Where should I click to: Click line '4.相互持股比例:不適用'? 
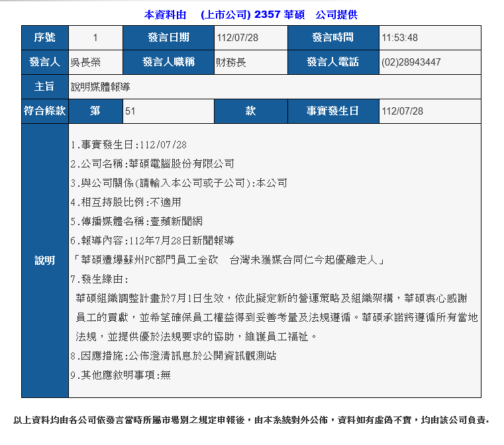[126, 203]
